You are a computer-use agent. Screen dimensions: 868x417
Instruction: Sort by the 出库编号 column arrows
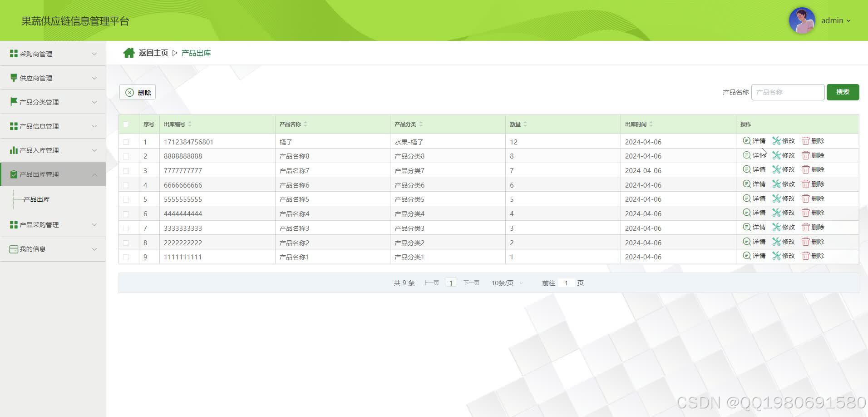(x=190, y=124)
